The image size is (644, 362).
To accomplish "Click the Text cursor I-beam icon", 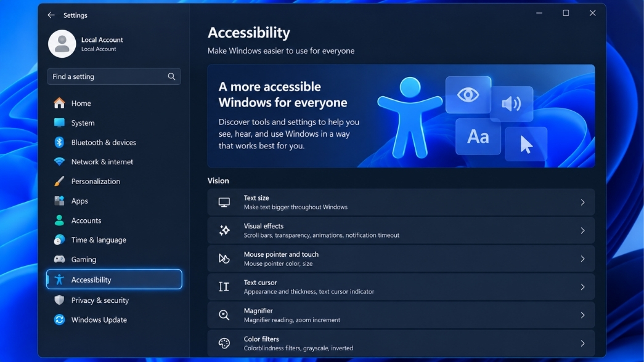I will tap(224, 287).
